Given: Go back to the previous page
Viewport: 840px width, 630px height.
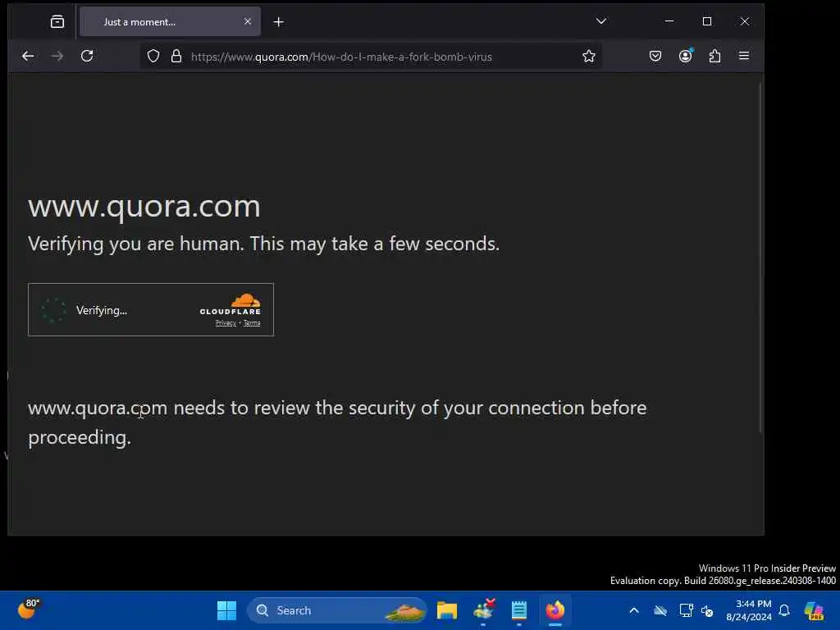Looking at the screenshot, I should [28, 56].
